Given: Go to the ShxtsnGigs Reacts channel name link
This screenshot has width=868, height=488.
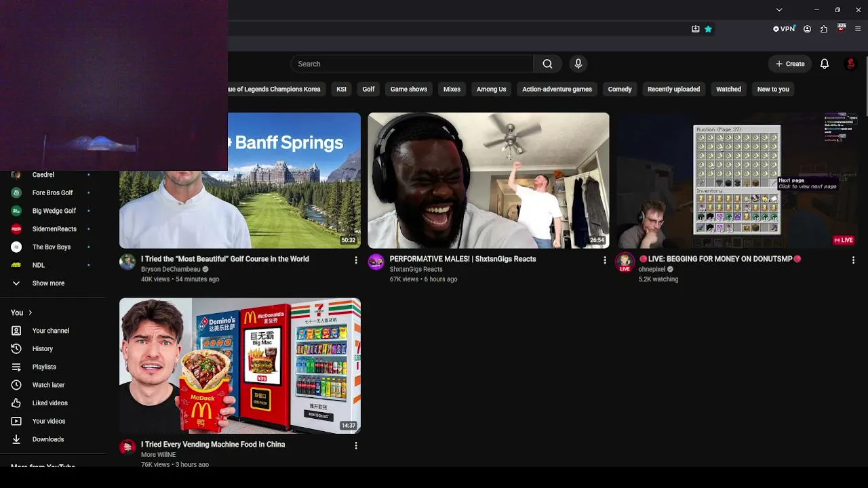Looking at the screenshot, I should 416,269.
